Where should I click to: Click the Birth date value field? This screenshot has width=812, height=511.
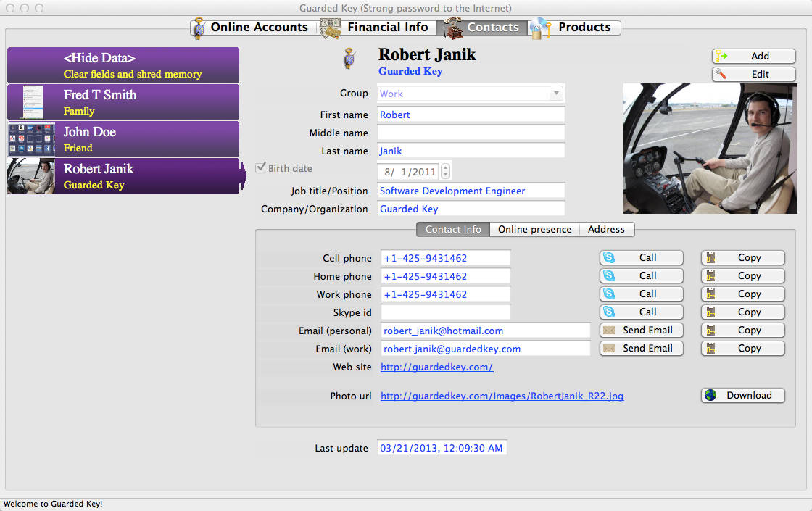click(408, 171)
